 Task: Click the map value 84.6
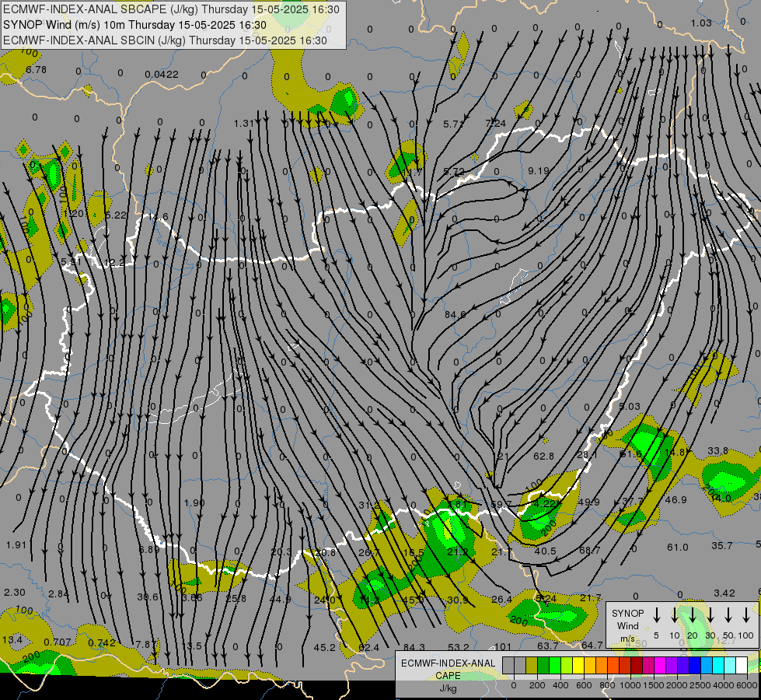(x=456, y=315)
